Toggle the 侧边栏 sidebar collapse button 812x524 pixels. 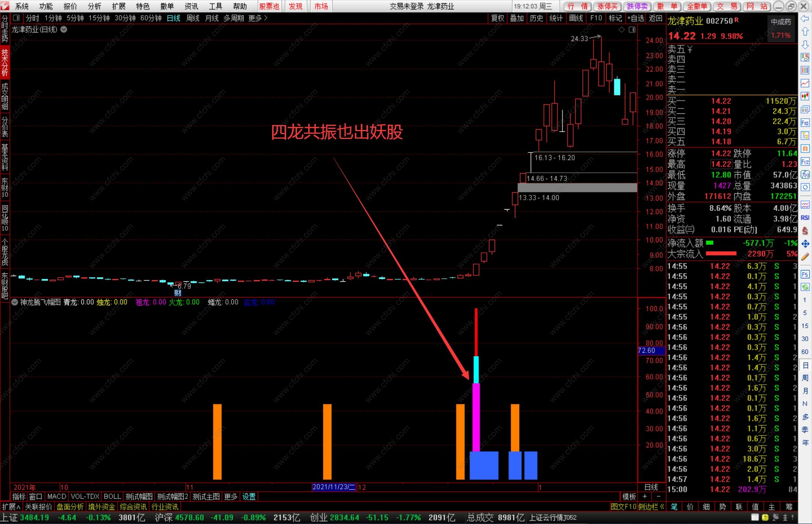tap(651, 507)
